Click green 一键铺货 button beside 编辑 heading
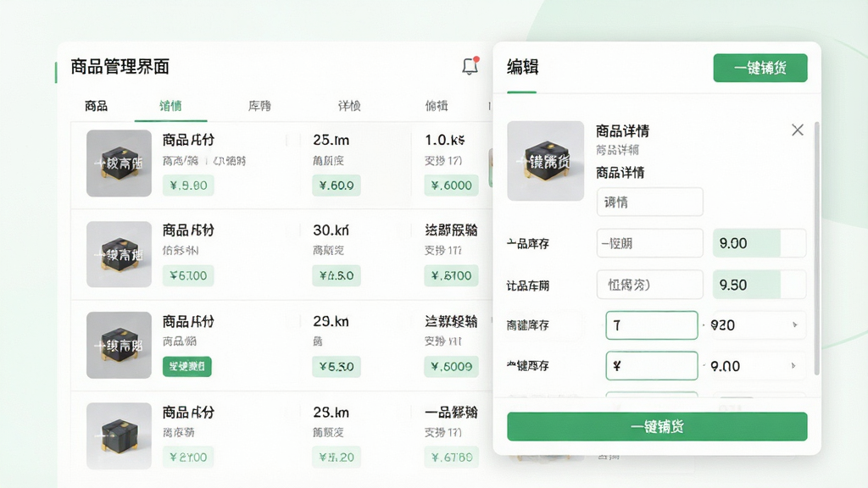Image resolution: width=868 pixels, height=488 pixels. coord(760,68)
